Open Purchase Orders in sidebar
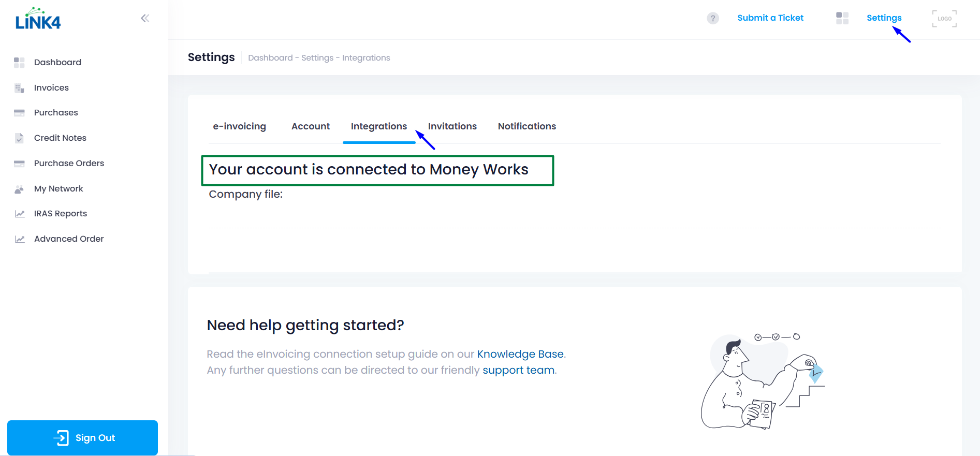The width and height of the screenshot is (980, 456). (69, 164)
